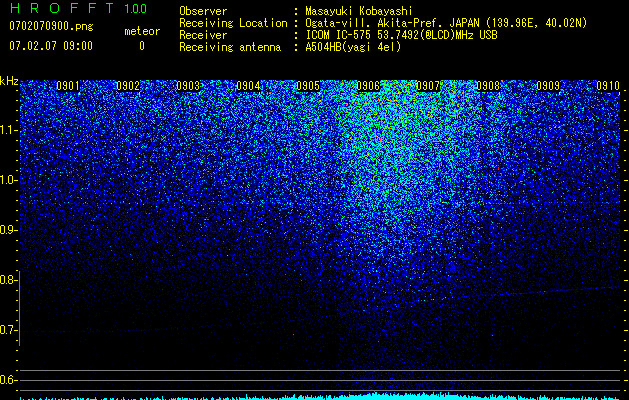Click the 0906 time marker
Screen dimensions: 629x400
pyautogui.click(x=368, y=86)
